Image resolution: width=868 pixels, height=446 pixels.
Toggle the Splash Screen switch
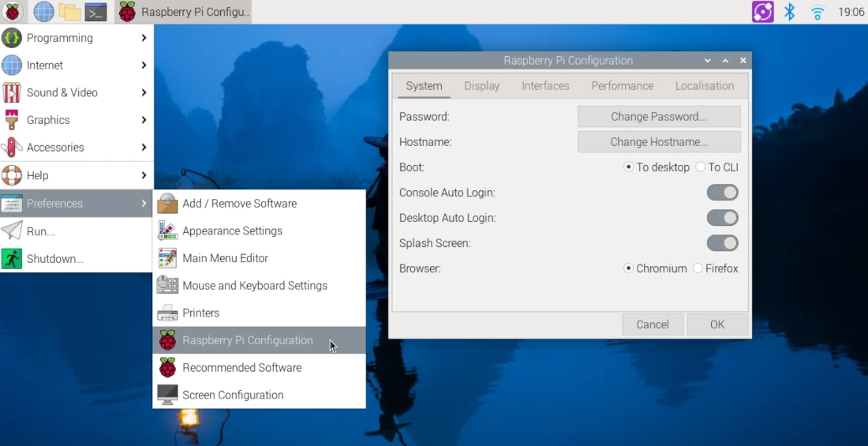(x=722, y=243)
